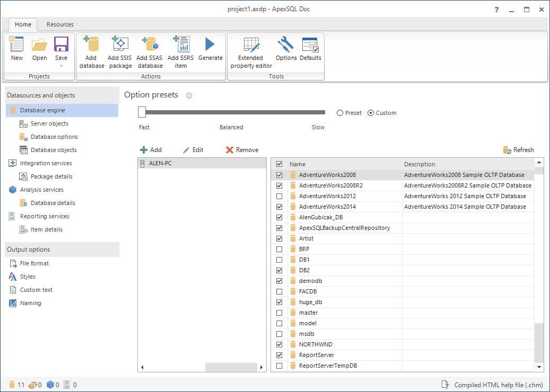Refresh the database list

(518, 150)
